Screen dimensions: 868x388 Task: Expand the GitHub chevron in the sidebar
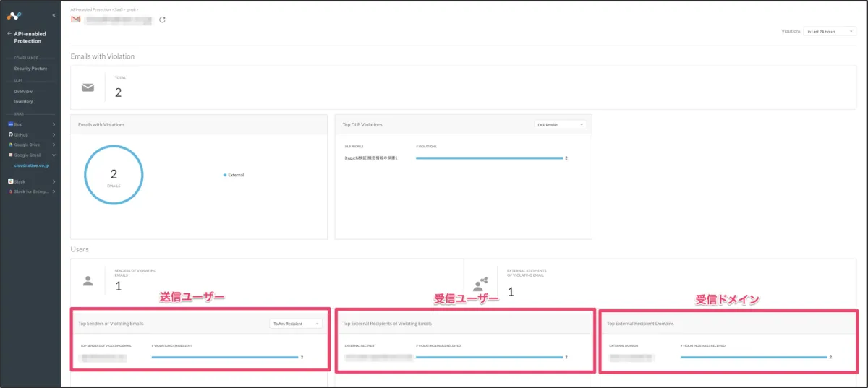click(54, 134)
